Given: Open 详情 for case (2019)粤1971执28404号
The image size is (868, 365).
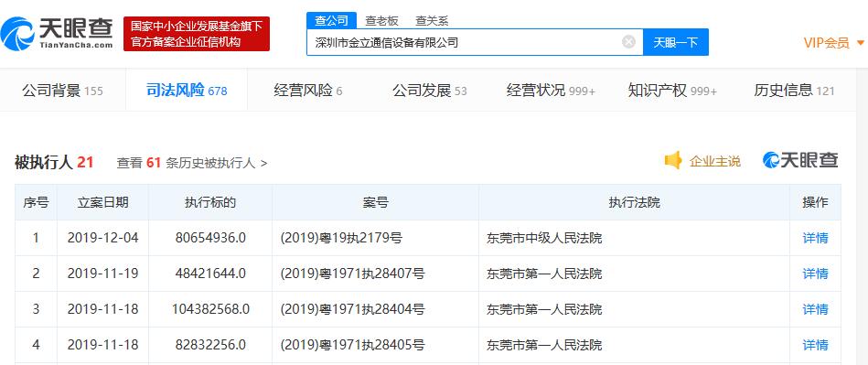Looking at the screenshot, I should pyautogui.click(x=816, y=309).
